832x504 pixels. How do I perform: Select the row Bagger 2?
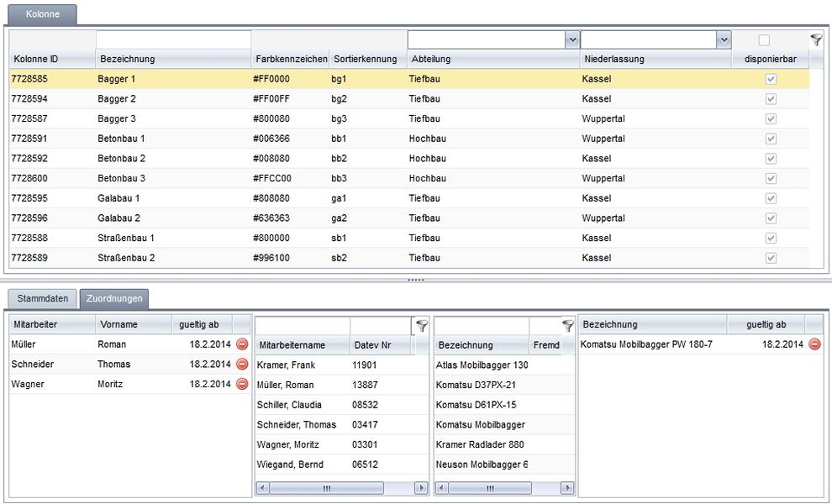[x=409, y=98]
